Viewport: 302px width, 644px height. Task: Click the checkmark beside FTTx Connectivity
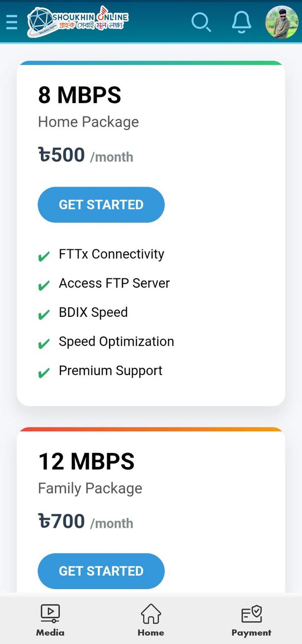click(x=44, y=256)
